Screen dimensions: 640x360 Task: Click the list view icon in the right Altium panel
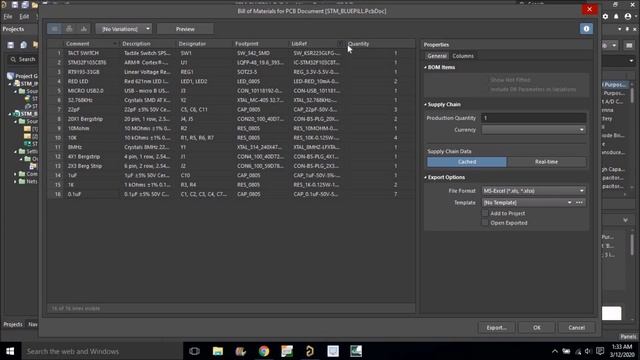629,45
